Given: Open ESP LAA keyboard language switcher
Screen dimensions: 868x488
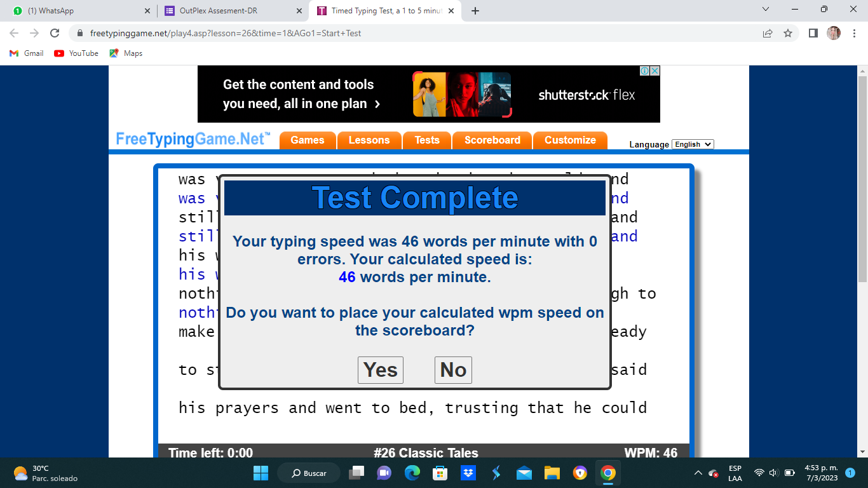Looking at the screenshot, I should coord(735,473).
